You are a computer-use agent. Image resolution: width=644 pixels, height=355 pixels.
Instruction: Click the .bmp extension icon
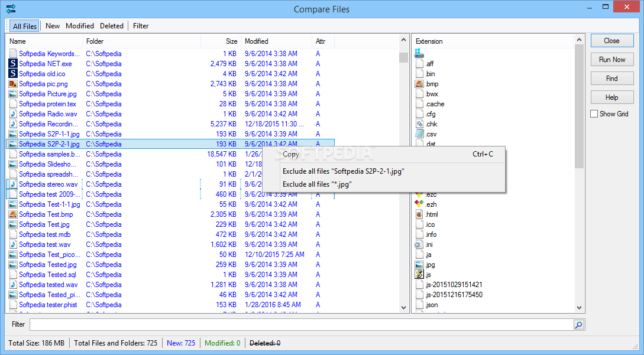[x=419, y=84]
